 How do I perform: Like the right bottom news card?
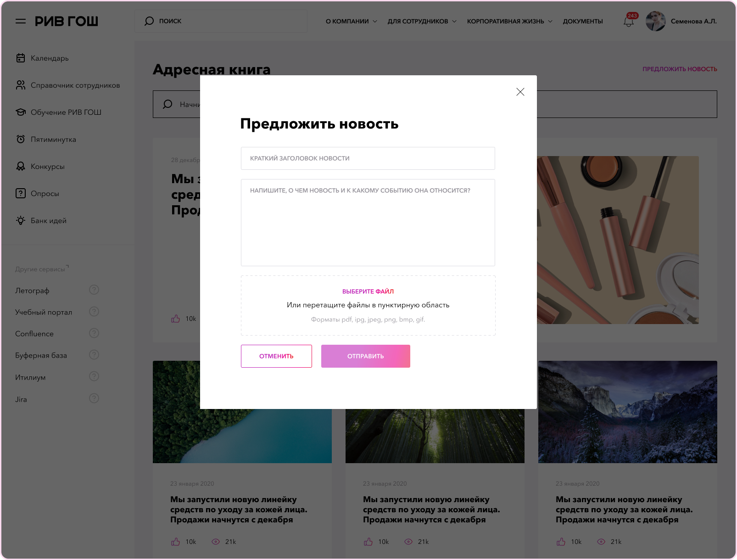click(x=561, y=542)
